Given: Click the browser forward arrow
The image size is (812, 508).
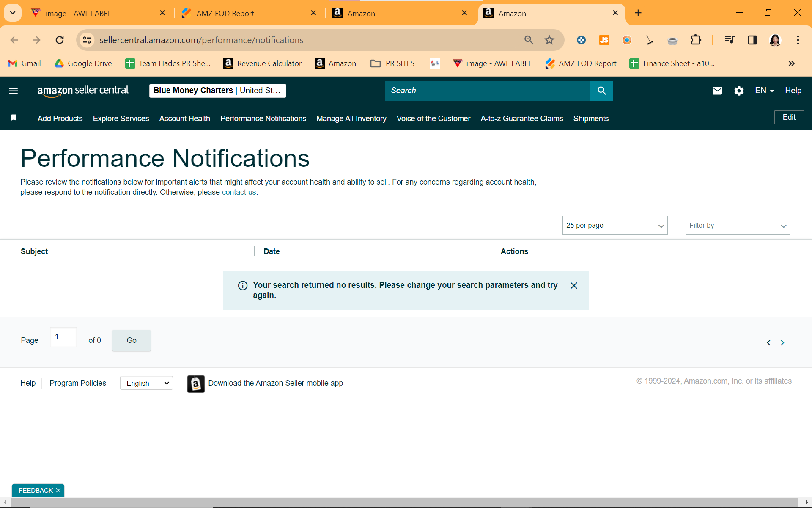Looking at the screenshot, I should (37, 40).
